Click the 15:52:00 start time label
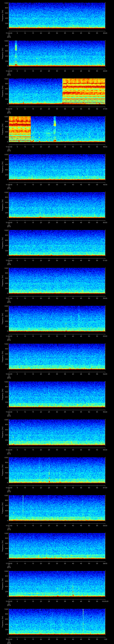The image size is (114, 644). (9, 336)
